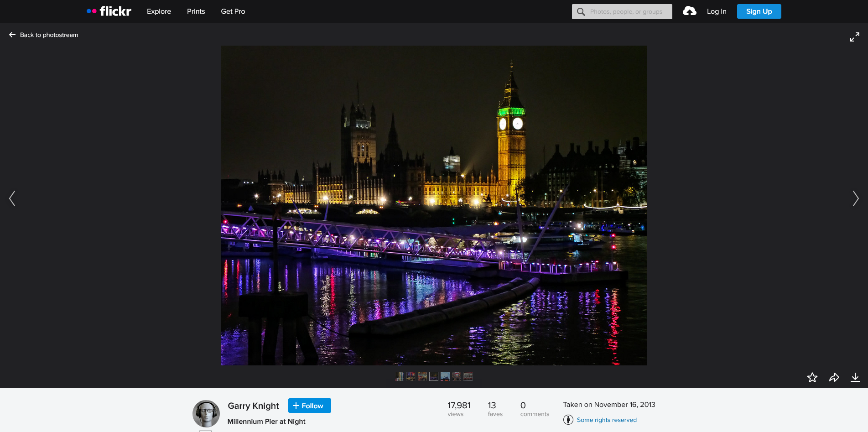Click the Creative Commons attribution icon

coord(568,420)
